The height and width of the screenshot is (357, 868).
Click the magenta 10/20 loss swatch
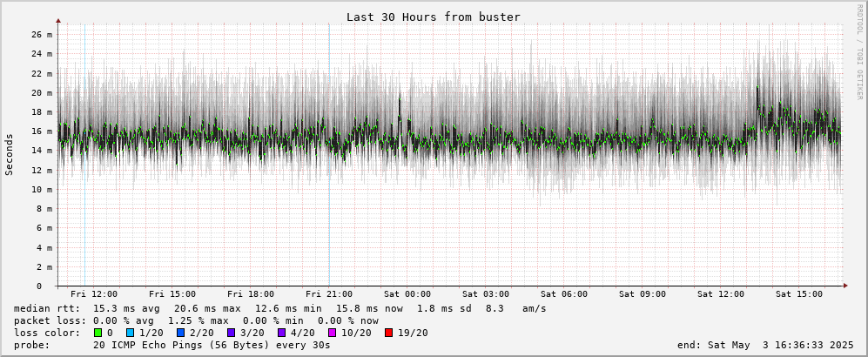(333, 333)
